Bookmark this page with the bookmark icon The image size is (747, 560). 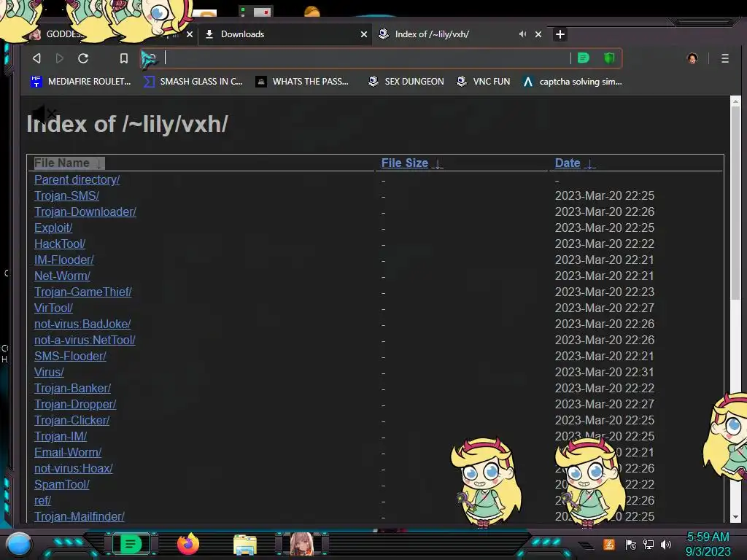[124, 58]
